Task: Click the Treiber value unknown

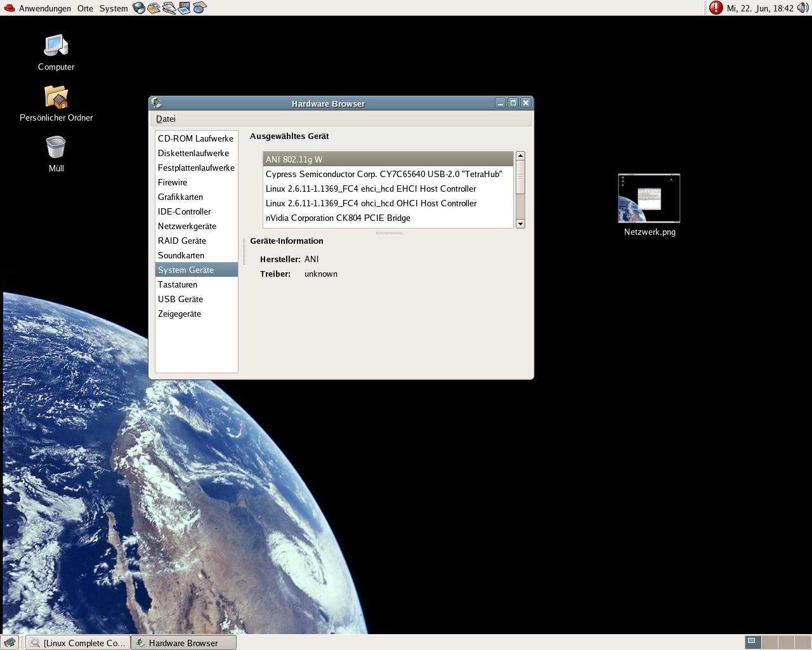Action: pyautogui.click(x=321, y=274)
